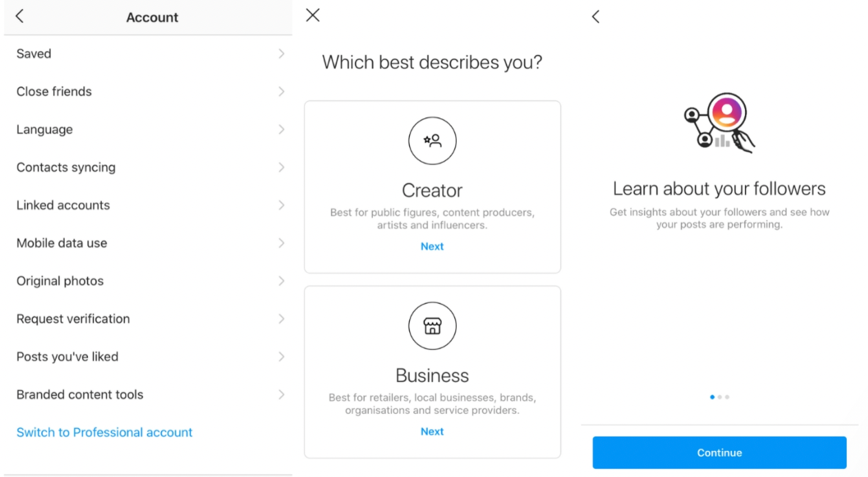Image resolution: width=868 pixels, height=477 pixels.
Task: Tap 'Which best describes you?' heading
Action: click(432, 63)
